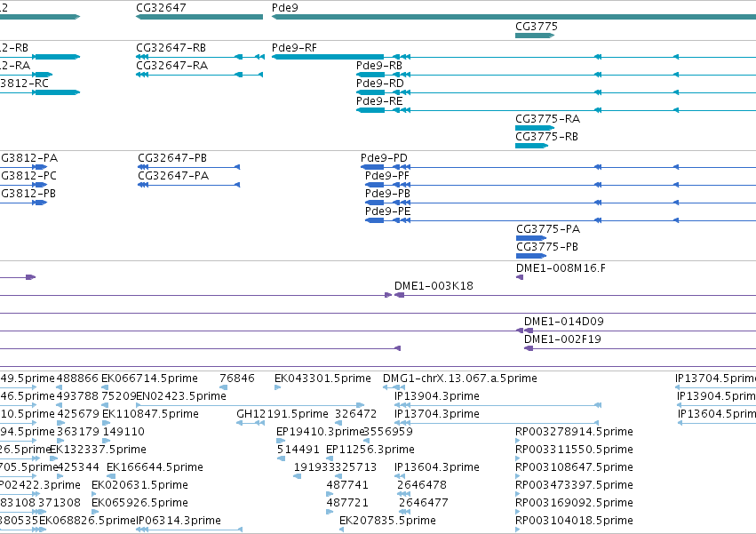Viewport: 756px width, 534px height.
Task: Open transcript CG3775-RA
Action: tap(548, 119)
